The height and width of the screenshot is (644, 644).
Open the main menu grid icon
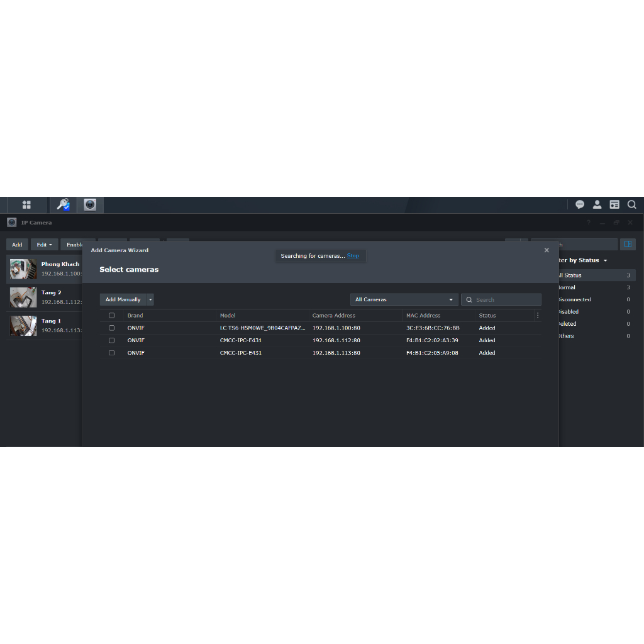[26, 204]
